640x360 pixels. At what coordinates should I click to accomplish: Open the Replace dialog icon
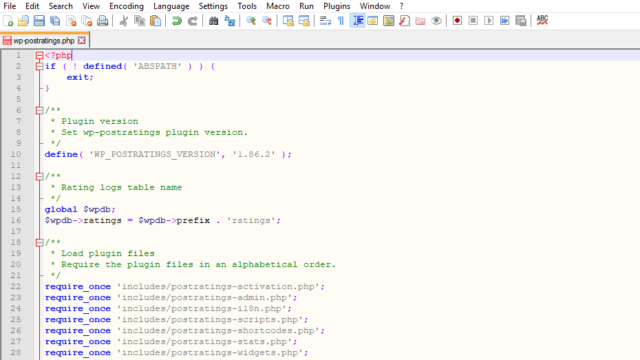(x=230, y=21)
